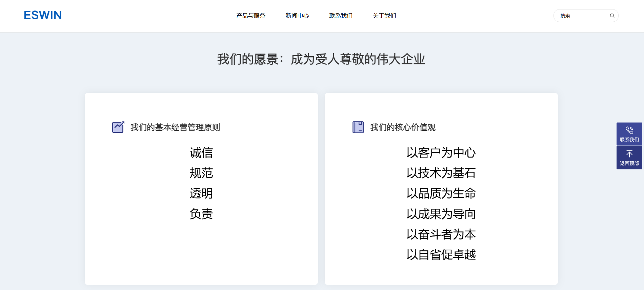Click the 以成果为导向 value text
The image size is (644, 290).
point(441,214)
